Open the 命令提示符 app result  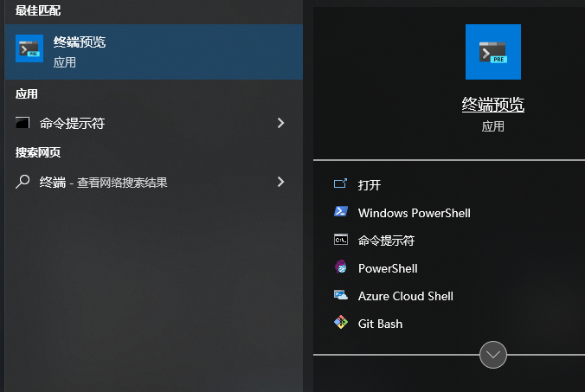[154, 123]
